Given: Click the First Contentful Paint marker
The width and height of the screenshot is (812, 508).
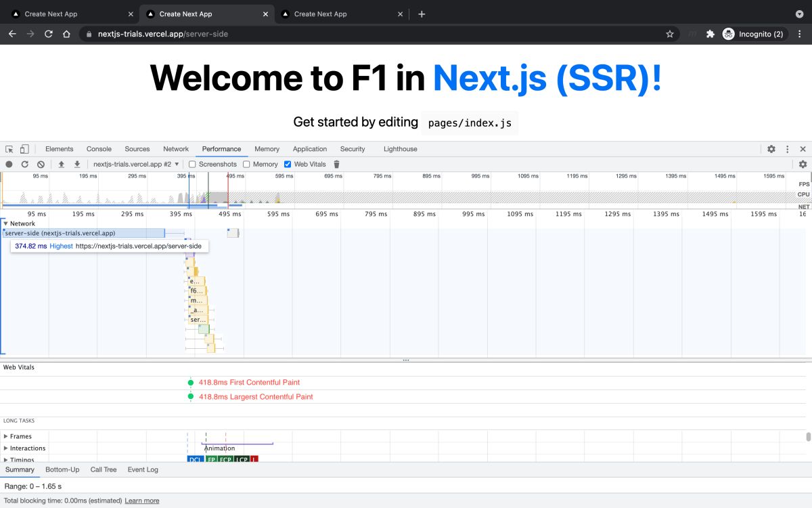Looking at the screenshot, I should (x=191, y=383).
